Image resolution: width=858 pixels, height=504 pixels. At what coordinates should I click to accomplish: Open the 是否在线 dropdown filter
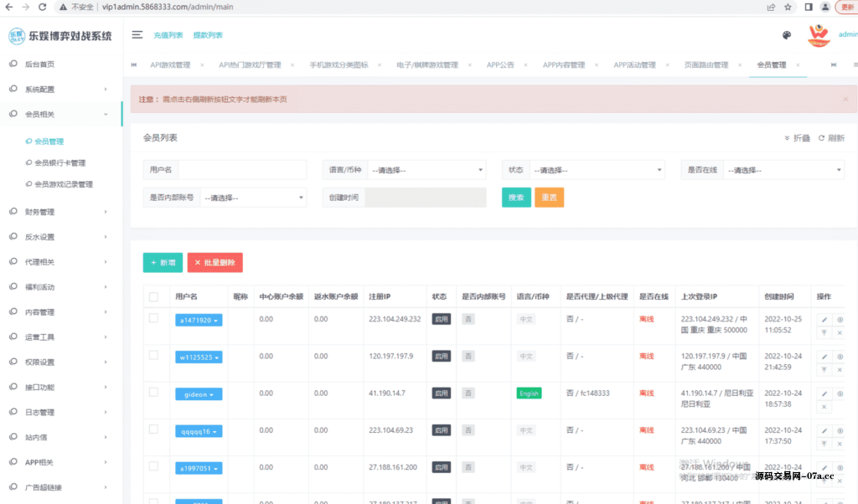783,169
